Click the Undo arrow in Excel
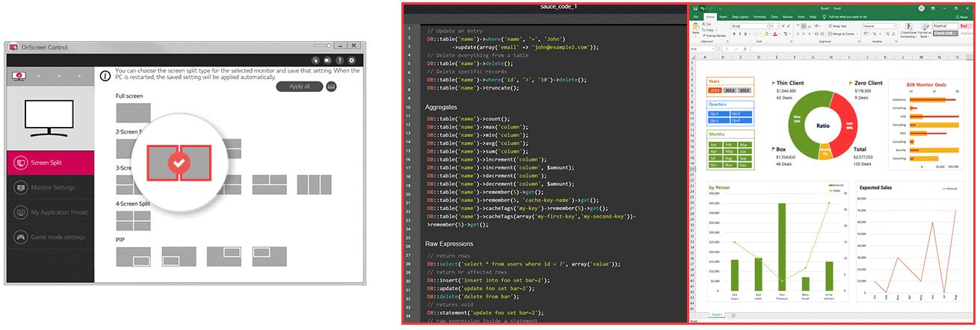This screenshot has height=330, width=980. pos(704,7)
